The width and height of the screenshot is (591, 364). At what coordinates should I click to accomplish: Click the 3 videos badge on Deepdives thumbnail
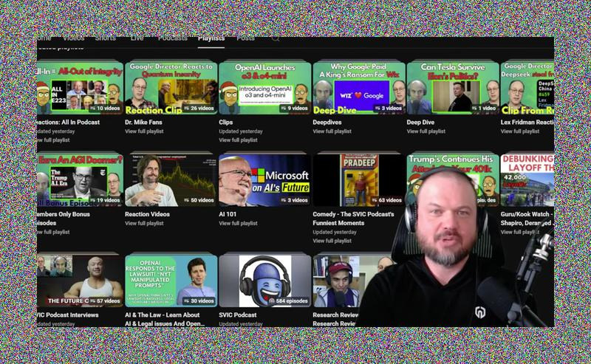click(x=389, y=108)
